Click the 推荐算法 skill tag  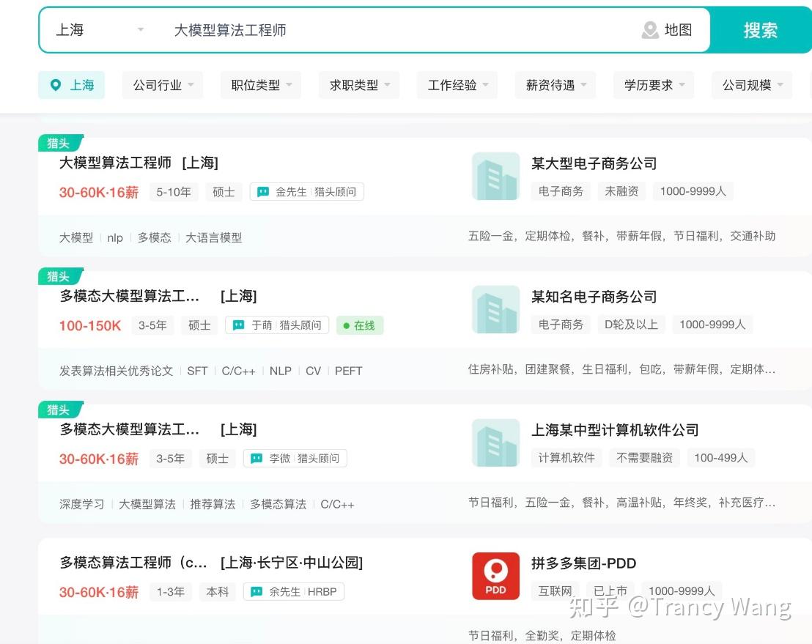(x=213, y=504)
